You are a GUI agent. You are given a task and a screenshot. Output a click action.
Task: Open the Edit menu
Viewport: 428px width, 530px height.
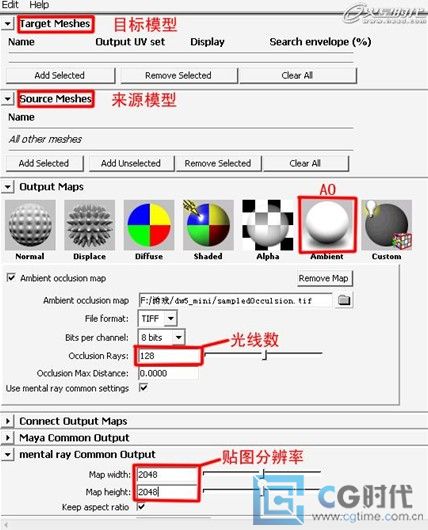10,5
